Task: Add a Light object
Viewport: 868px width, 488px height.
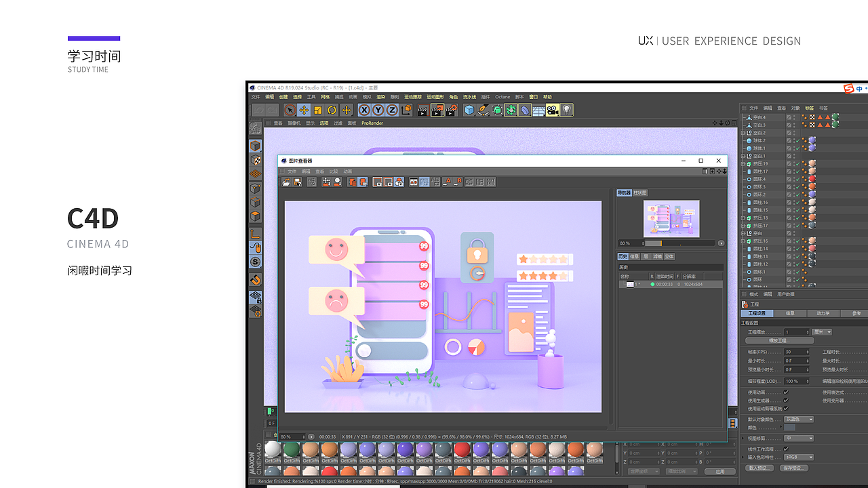Action: [567, 110]
